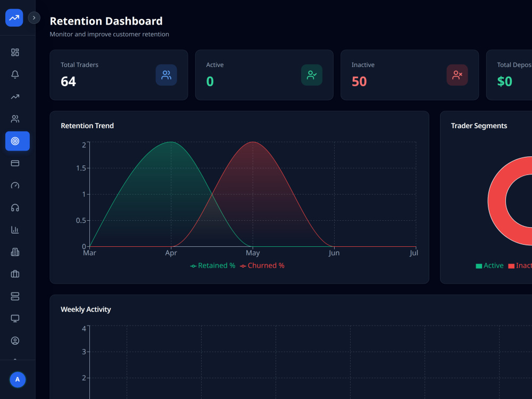Click the Inactive value 50
The width and height of the screenshot is (532, 399).
359,81
